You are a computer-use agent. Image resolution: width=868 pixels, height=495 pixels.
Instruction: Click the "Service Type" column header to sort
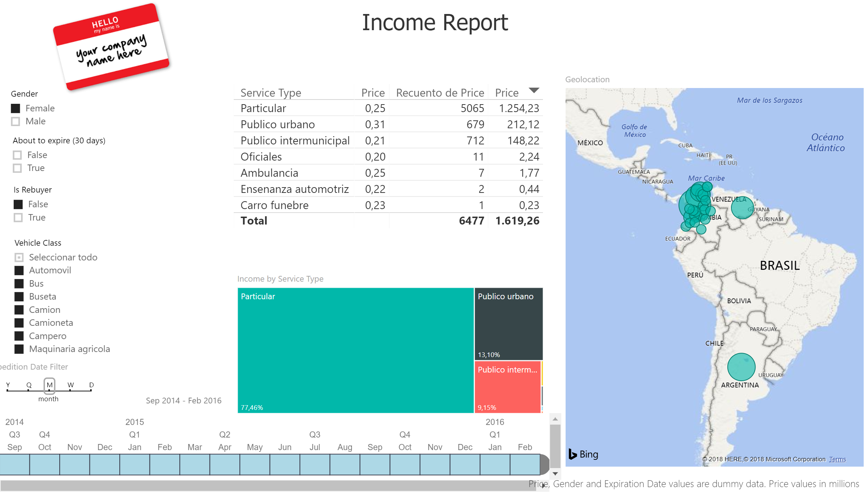pyautogui.click(x=270, y=92)
